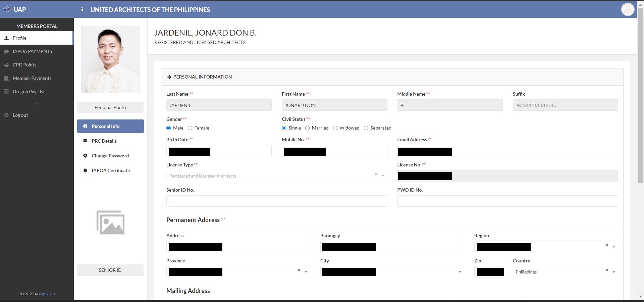Open the IAPOA Certificate tab
Screen dimensions: 644x302
(x=110, y=170)
